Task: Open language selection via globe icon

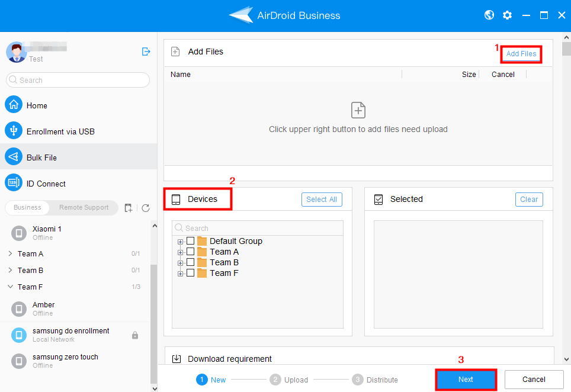Action: [489, 15]
